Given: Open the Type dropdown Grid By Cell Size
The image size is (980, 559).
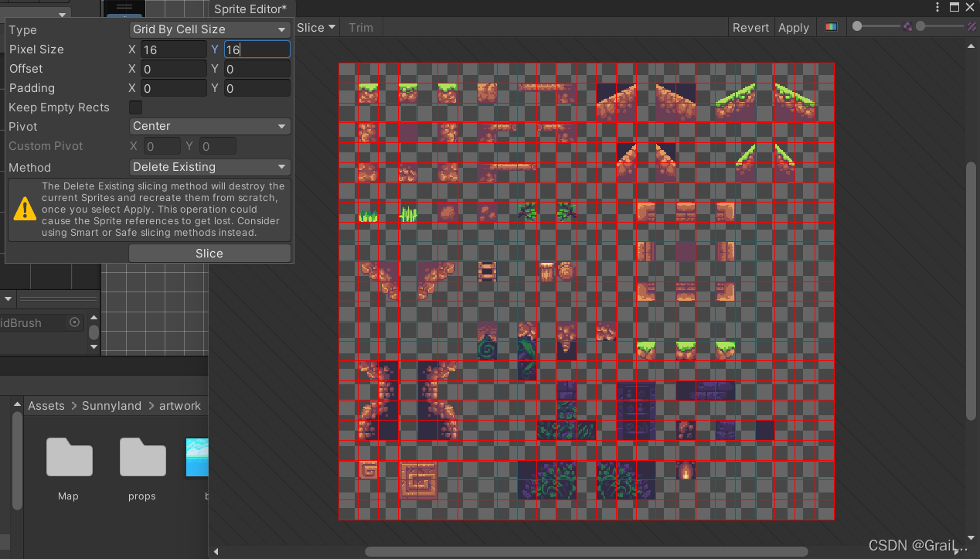Looking at the screenshot, I should (x=209, y=29).
